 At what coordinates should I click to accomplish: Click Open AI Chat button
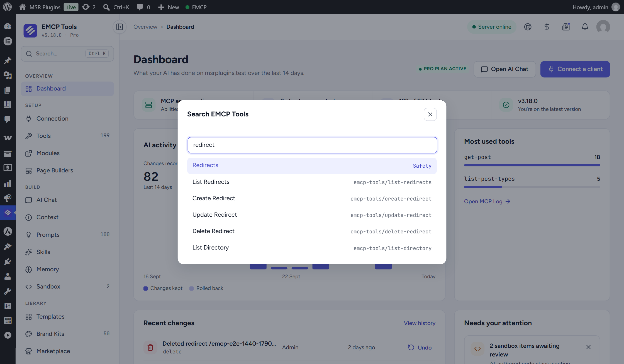504,69
